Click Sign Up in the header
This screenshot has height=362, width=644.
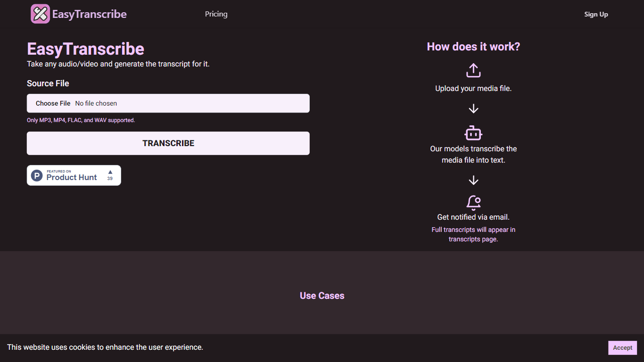[596, 14]
